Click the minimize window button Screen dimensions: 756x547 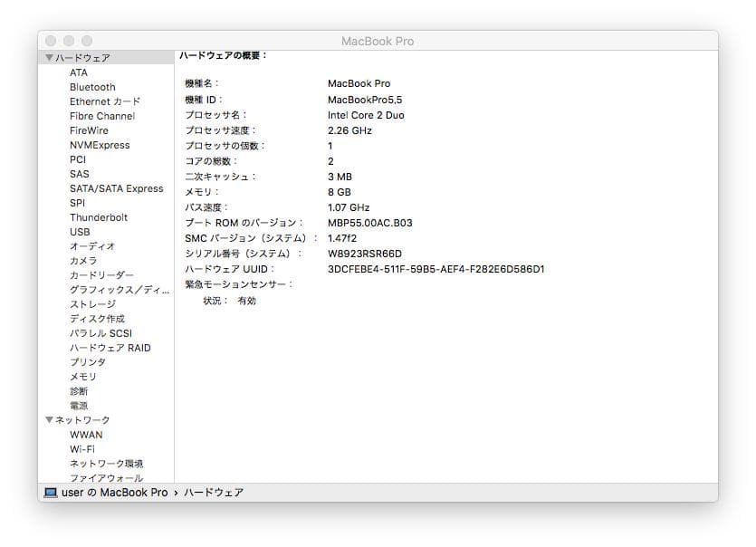(69, 41)
